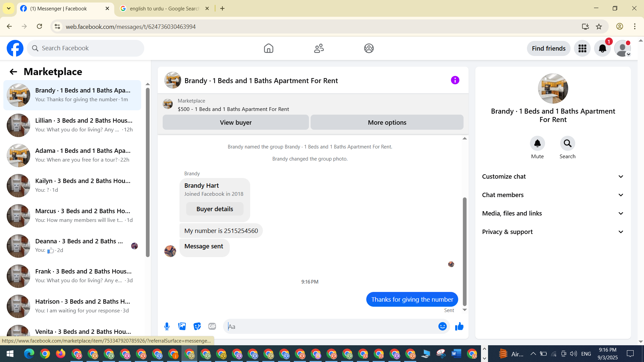
Task: Mute this conversation with the bell icon
Action: (x=537, y=143)
